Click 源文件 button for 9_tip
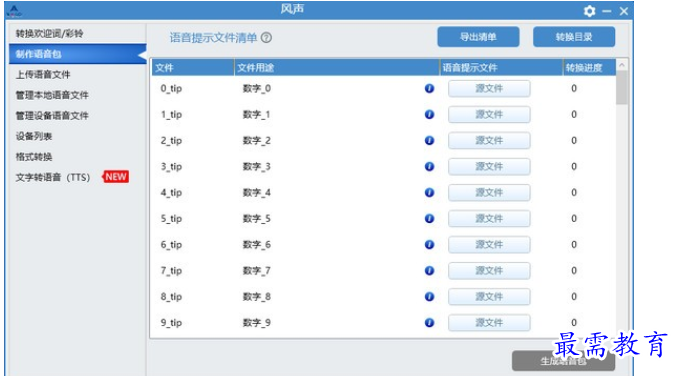676x376 pixels. coord(489,323)
